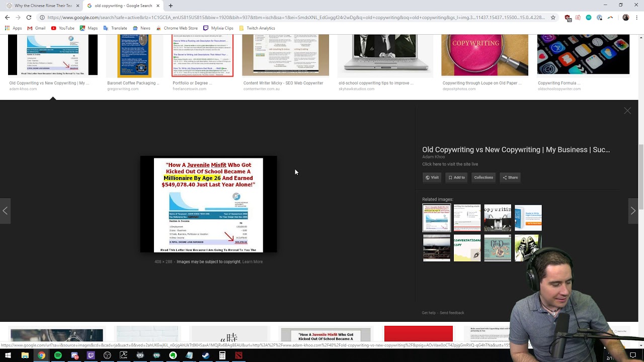Open the Spotify taskbar icon
The height and width of the screenshot is (362, 644).
(x=58, y=355)
